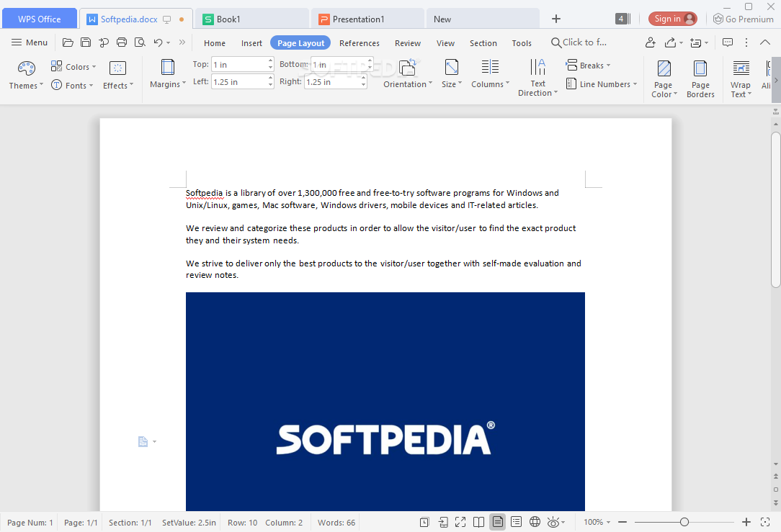
Task: Toggle Eye Protection mode icon
Action: tap(553, 521)
